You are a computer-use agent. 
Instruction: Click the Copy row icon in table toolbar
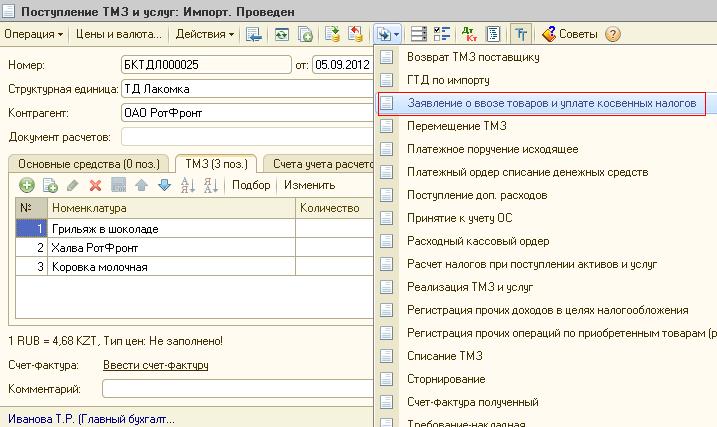pos(49,185)
